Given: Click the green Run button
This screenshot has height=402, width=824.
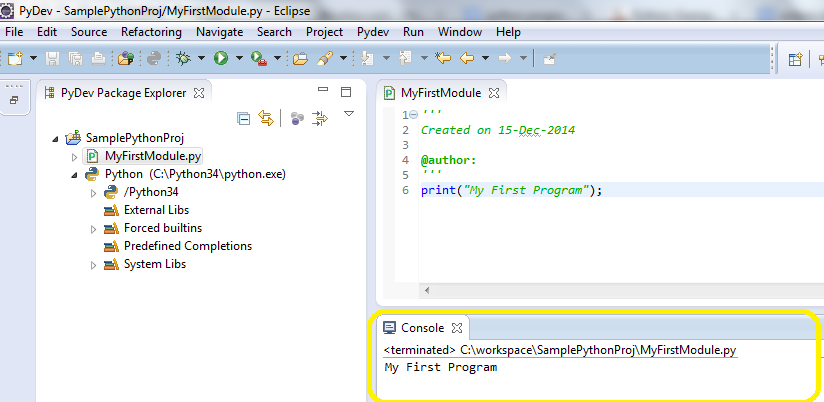Looking at the screenshot, I should (x=221, y=58).
